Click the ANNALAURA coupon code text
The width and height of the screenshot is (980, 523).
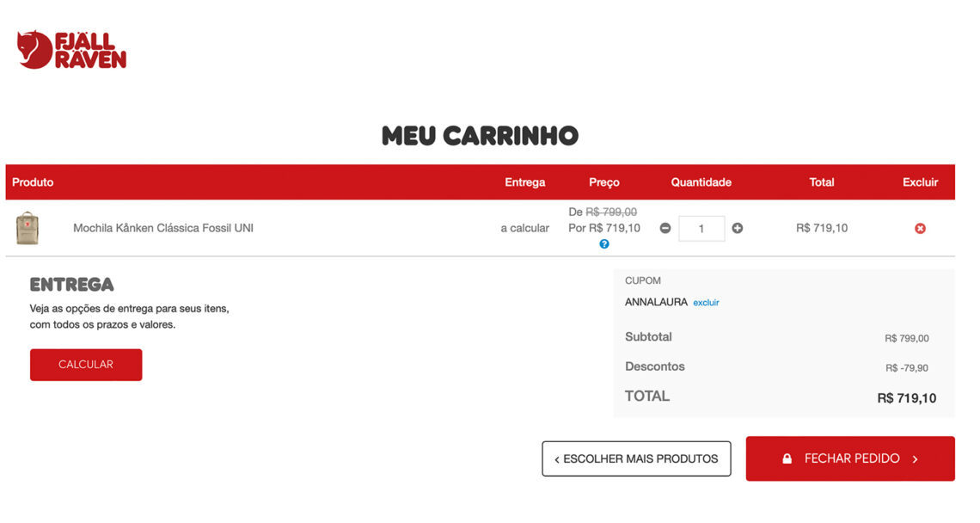pyautogui.click(x=656, y=302)
